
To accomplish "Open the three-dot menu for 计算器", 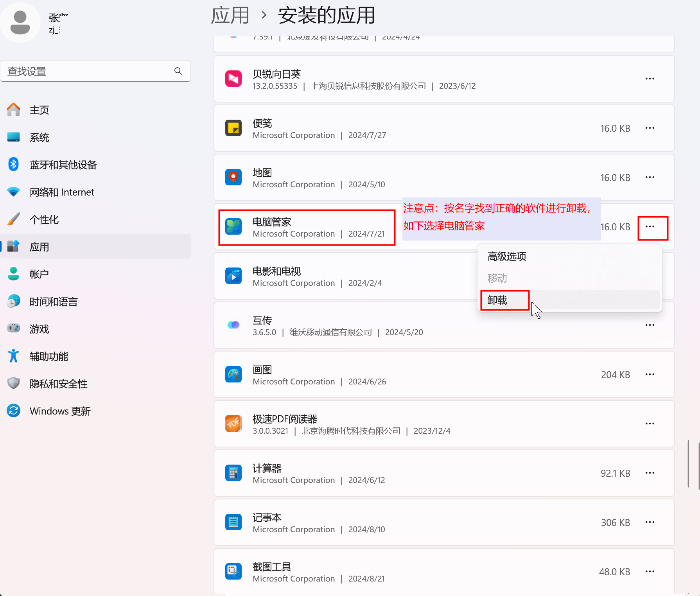I will click(x=650, y=473).
